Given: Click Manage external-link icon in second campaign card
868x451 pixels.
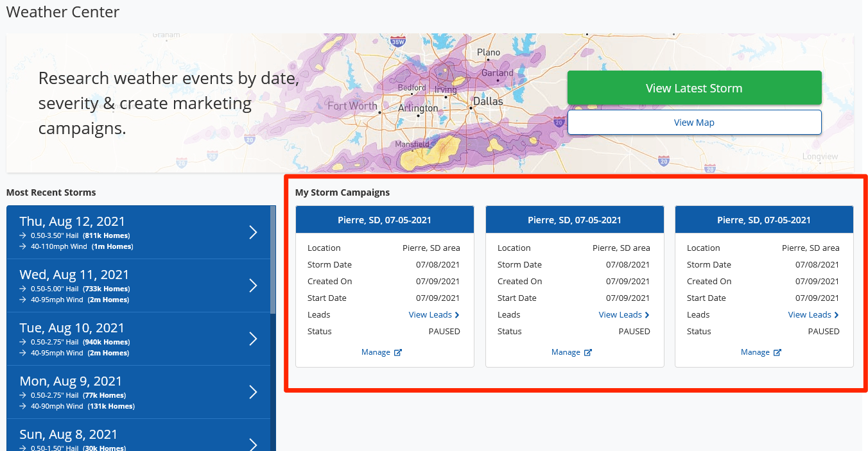Looking at the screenshot, I should point(587,352).
